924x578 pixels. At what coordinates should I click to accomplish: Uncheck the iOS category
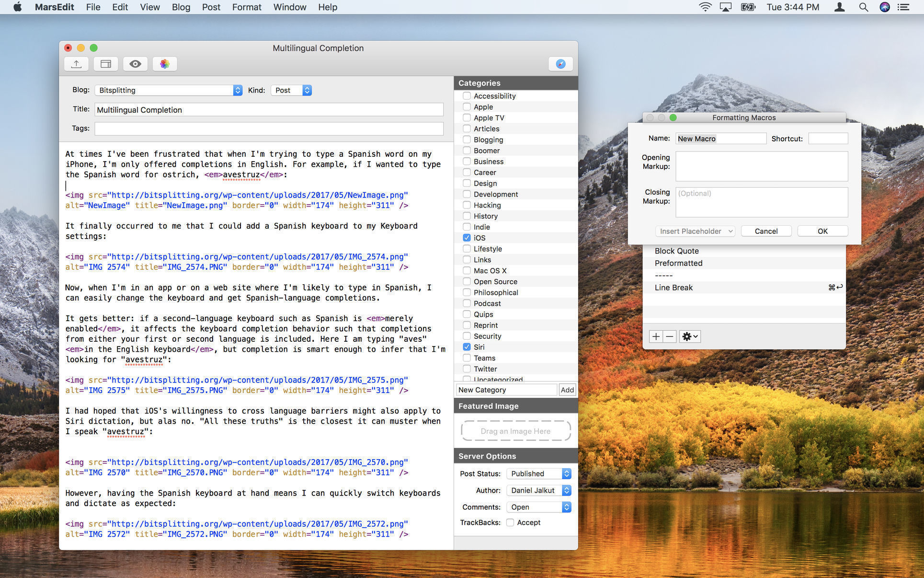[467, 237]
